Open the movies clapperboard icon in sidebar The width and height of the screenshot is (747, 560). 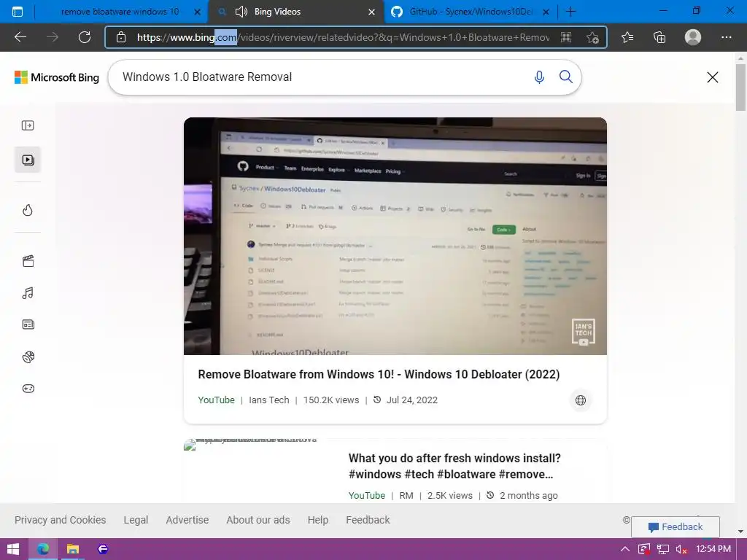28,261
